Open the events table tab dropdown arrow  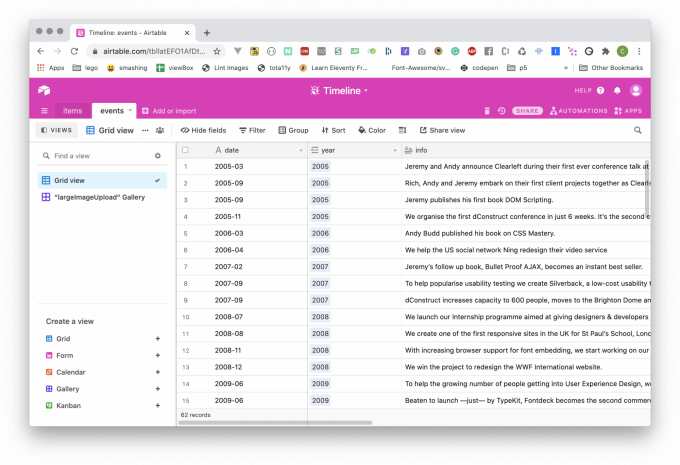(130, 110)
